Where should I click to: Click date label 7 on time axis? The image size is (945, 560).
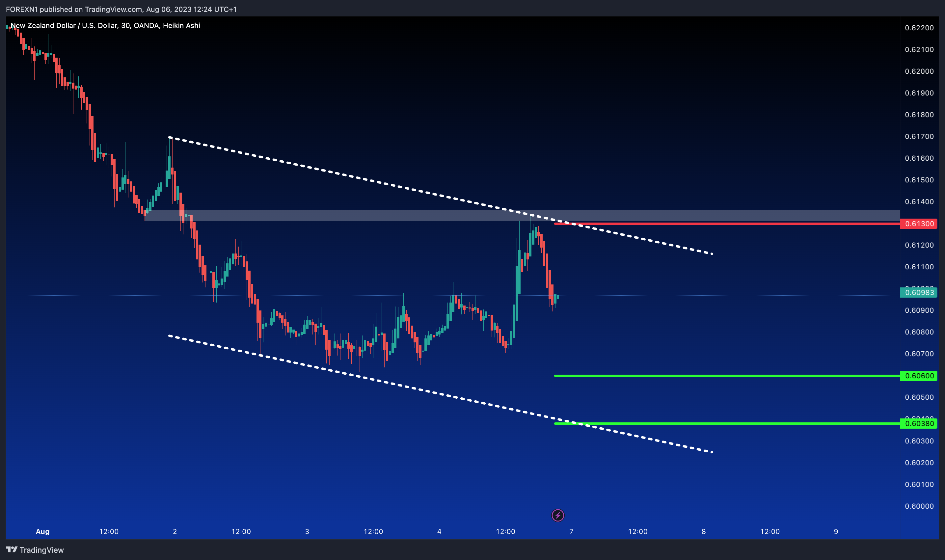[571, 531]
